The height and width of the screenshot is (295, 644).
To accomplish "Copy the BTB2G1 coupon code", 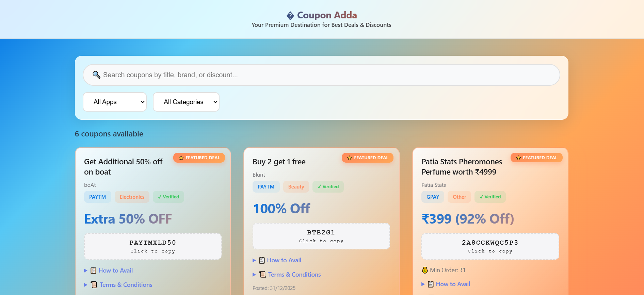I will 321,236.
